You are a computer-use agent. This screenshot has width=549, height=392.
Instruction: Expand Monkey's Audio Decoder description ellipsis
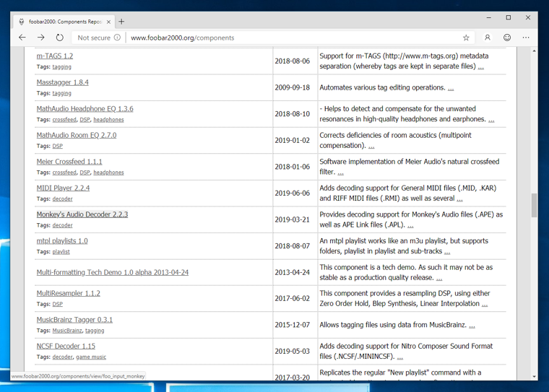coord(410,226)
